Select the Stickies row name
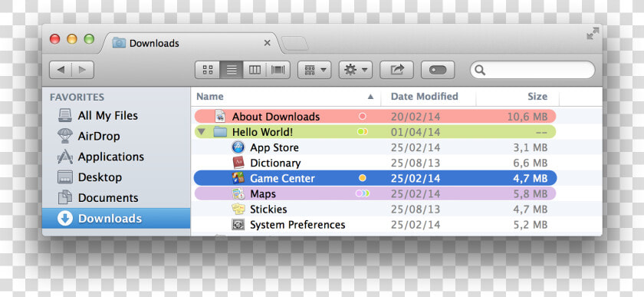 point(268,210)
